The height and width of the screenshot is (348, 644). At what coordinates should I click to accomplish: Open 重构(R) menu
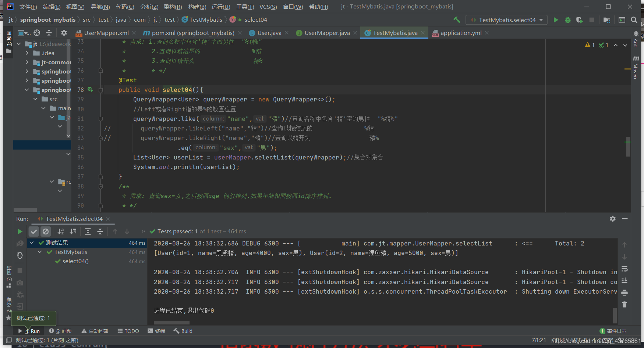pyautogui.click(x=173, y=7)
